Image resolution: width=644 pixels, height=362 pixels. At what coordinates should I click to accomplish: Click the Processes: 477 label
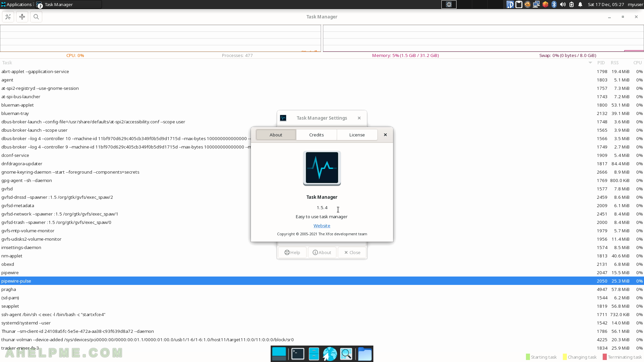pyautogui.click(x=237, y=55)
